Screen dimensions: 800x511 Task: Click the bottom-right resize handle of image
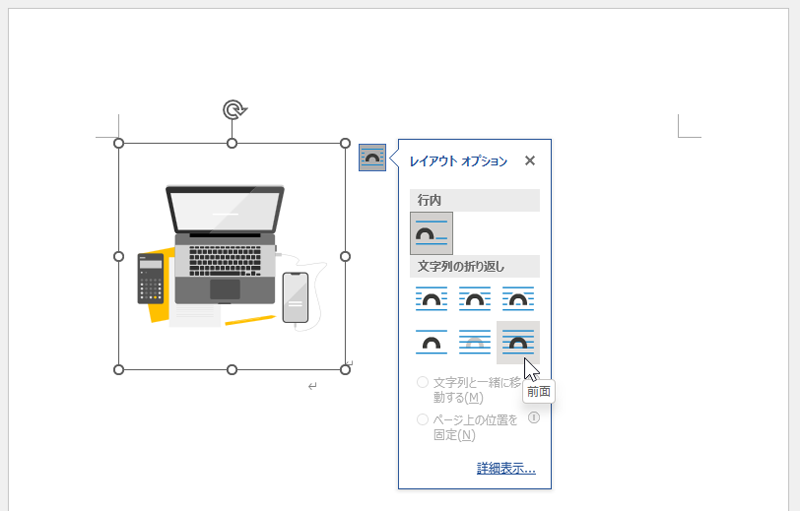point(345,370)
